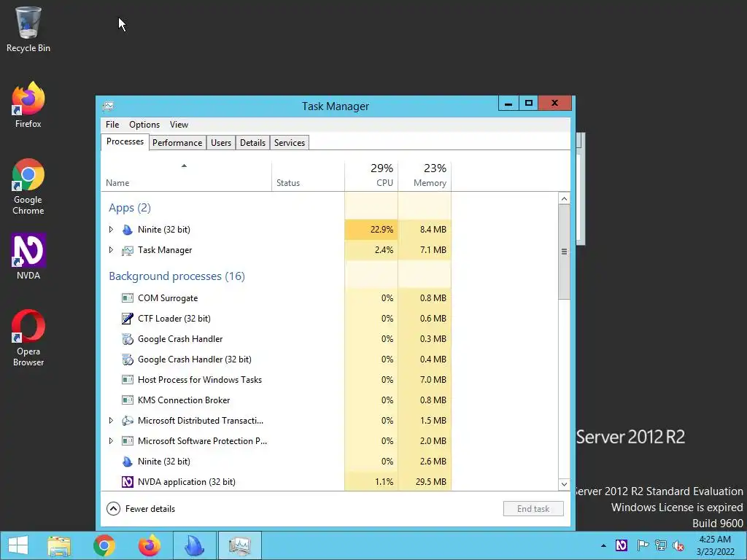Click the COM Surrogate process icon
Screen dimensions: 747x560
click(x=127, y=298)
